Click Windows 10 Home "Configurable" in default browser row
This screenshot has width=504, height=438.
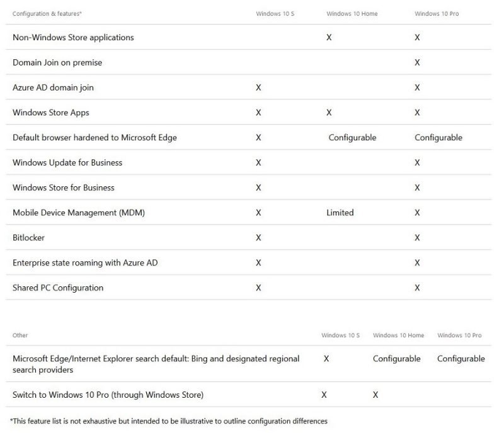tap(352, 137)
